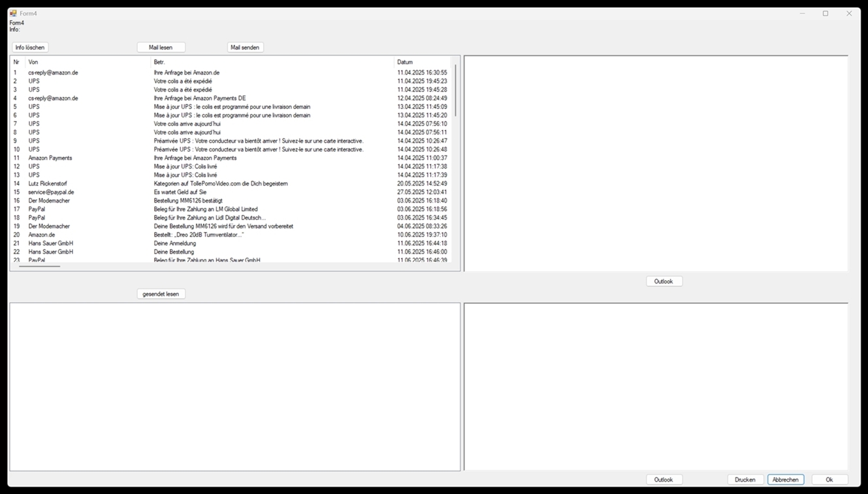This screenshot has height=494, width=868.
Task: Click the Datum column header
Action: (x=405, y=62)
